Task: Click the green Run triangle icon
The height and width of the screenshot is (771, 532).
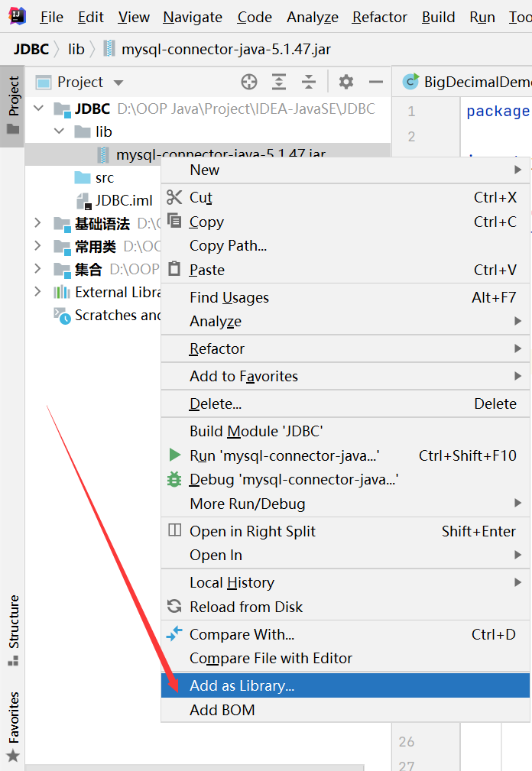Action: pos(174,455)
